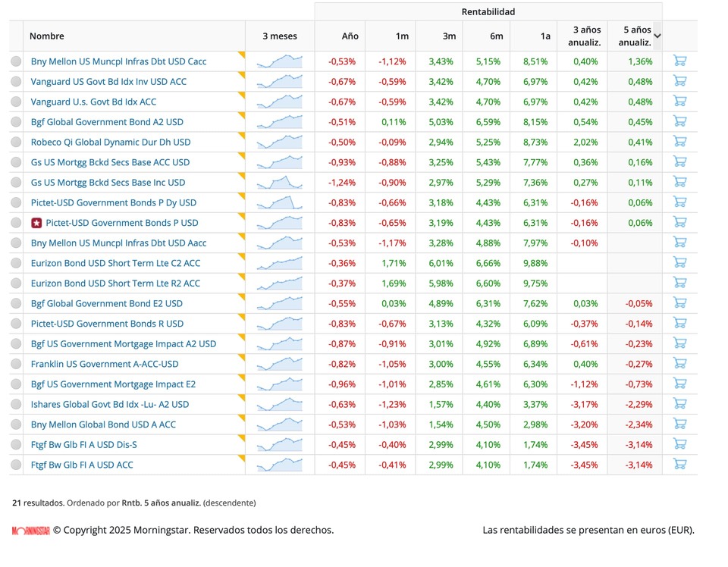Click the star rating icon beside Pictet-USD Government Bonds P USD
728x567 pixels.
click(x=36, y=223)
